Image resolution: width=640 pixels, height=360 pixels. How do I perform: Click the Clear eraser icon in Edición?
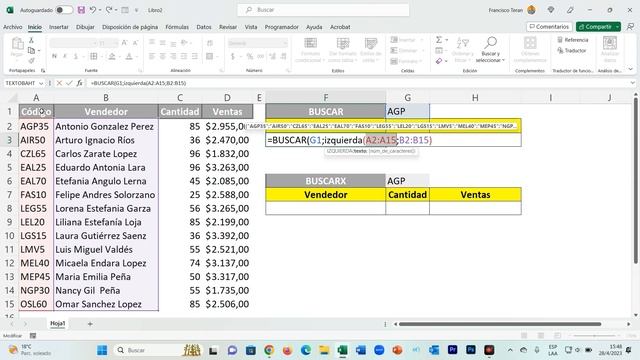tap(439, 61)
